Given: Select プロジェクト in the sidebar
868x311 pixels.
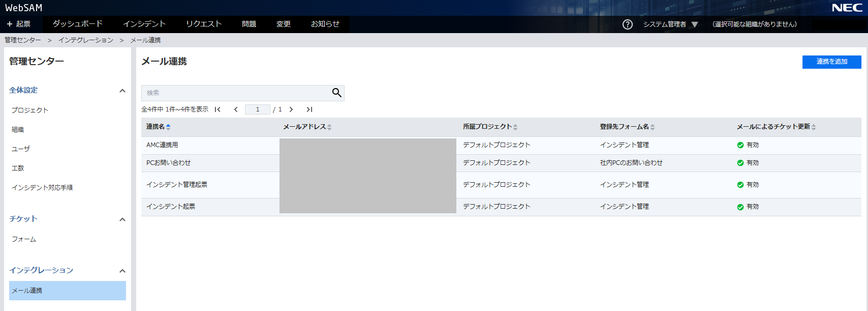Looking at the screenshot, I should click(x=30, y=110).
